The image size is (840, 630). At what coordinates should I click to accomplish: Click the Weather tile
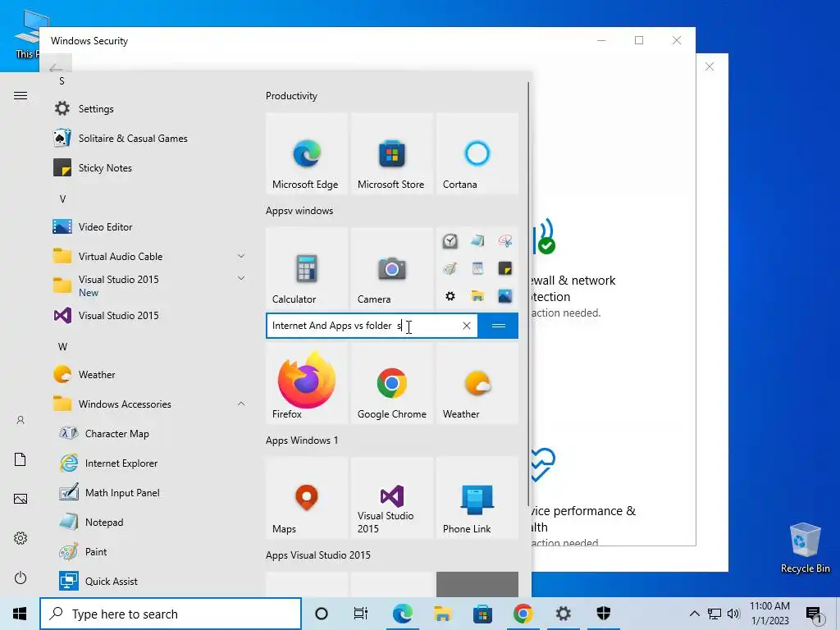point(477,383)
